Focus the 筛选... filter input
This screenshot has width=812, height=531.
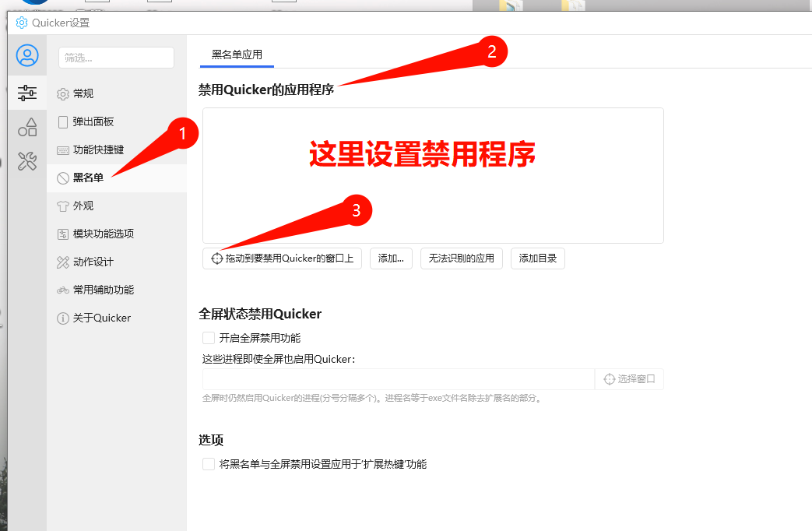tap(117, 58)
